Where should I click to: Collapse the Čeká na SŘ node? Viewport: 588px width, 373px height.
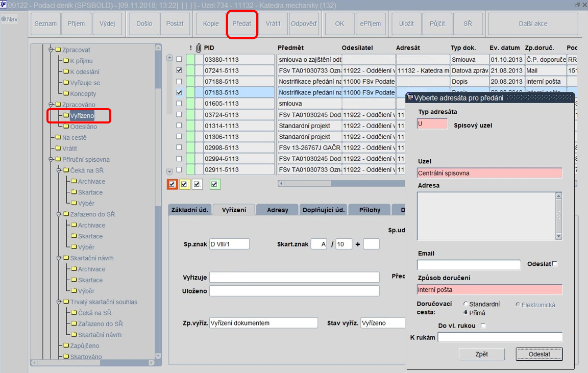[59, 170]
